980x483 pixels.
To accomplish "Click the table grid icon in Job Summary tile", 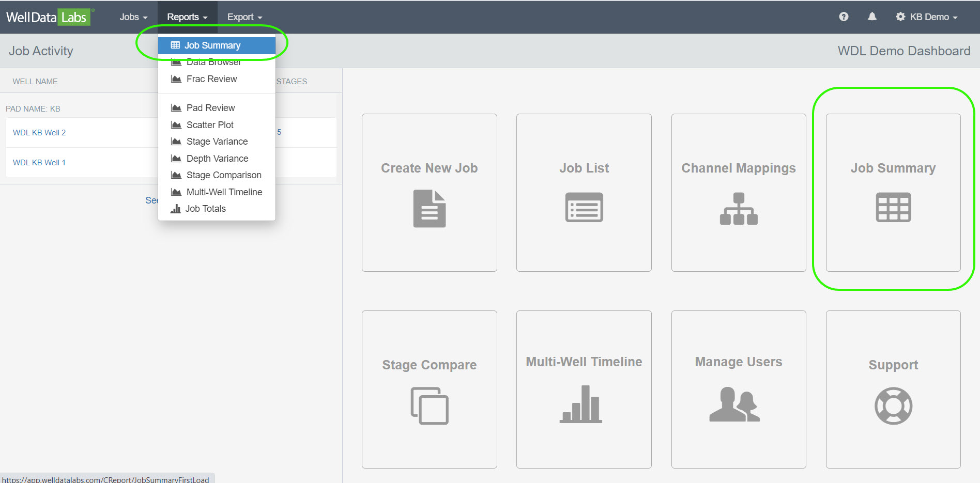I will point(893,207).
